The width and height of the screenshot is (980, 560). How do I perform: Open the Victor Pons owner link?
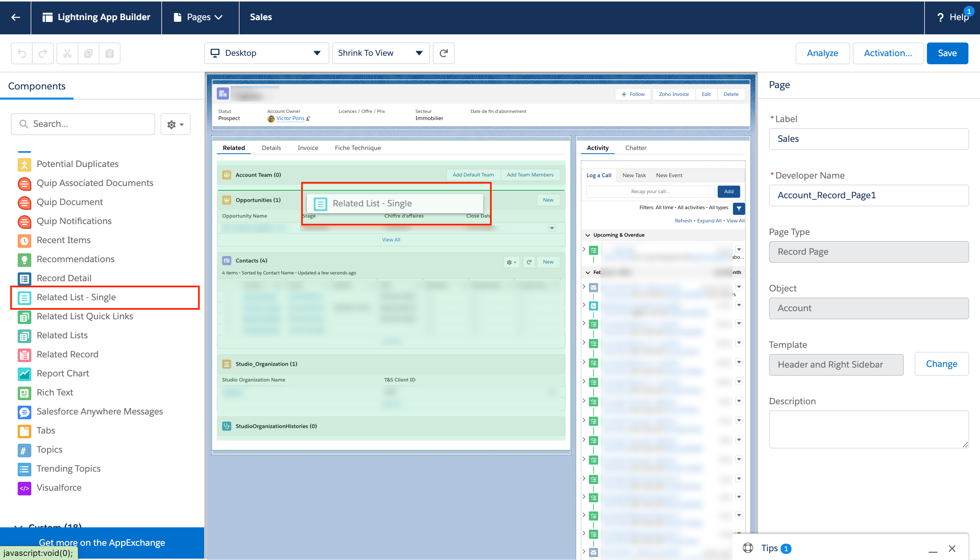290,118
